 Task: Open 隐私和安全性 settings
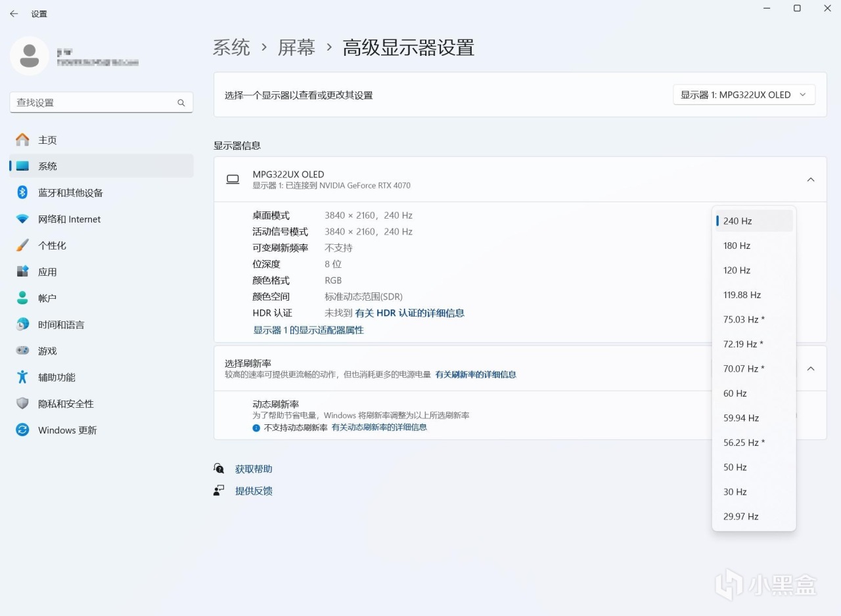click(x=101, y=403)
